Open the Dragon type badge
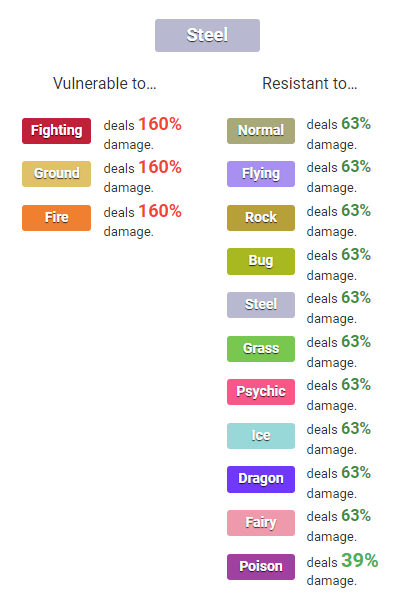 coord(261,479)
